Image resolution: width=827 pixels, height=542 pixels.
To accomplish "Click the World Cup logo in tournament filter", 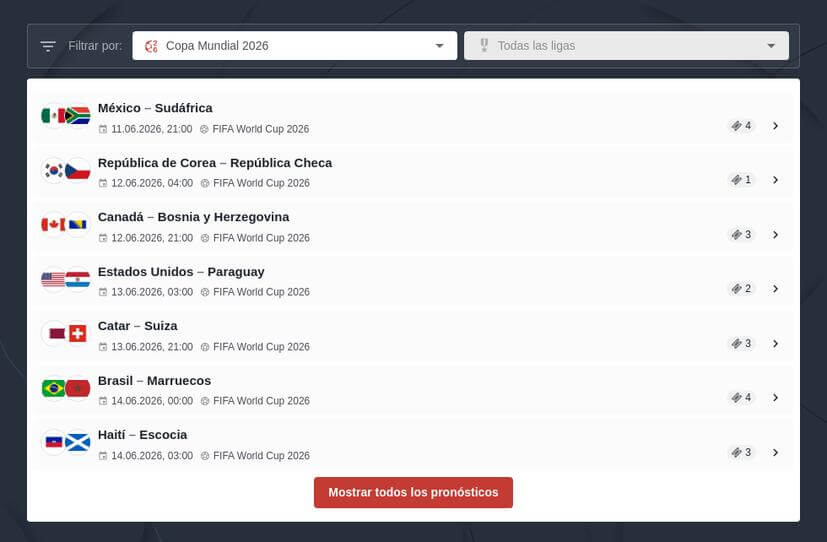I will pos(151,46).
